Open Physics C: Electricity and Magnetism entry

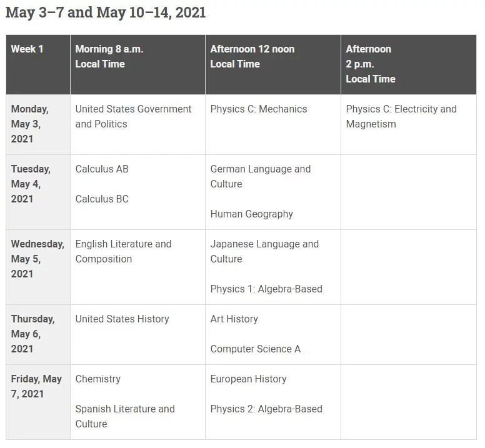tap(401, 116)
